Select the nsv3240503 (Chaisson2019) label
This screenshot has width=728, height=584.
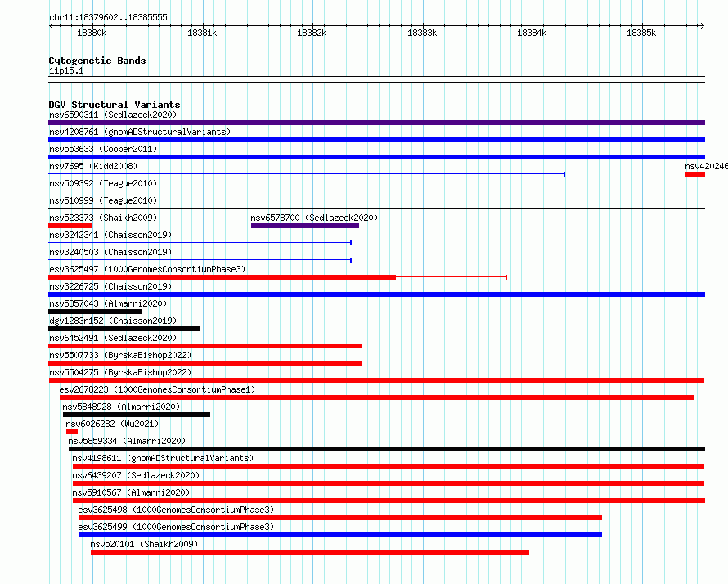(x=110, y=252)
